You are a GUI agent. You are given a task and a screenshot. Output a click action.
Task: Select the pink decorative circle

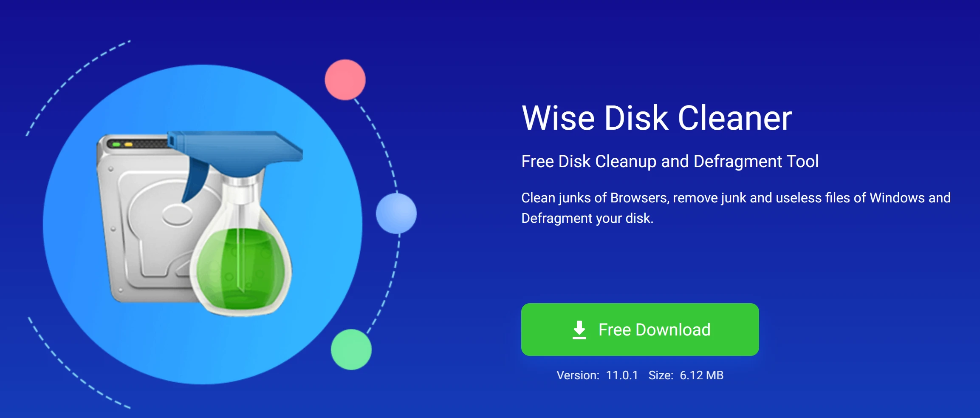tap(345, 80)
